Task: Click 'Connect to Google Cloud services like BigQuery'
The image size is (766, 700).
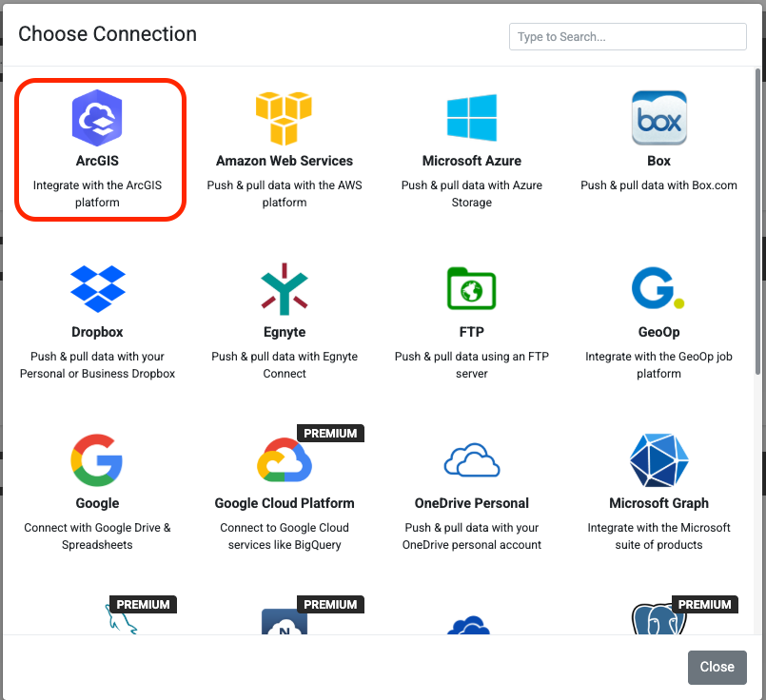Action: (285, 536)
